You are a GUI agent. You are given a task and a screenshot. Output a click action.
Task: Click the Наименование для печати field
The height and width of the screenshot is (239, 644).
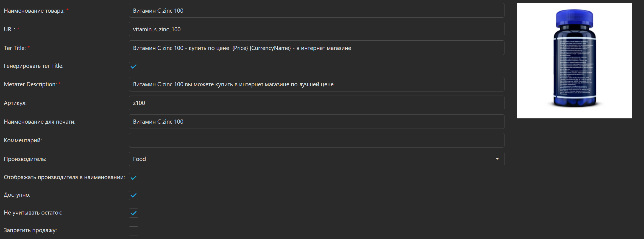pos(316,122)
